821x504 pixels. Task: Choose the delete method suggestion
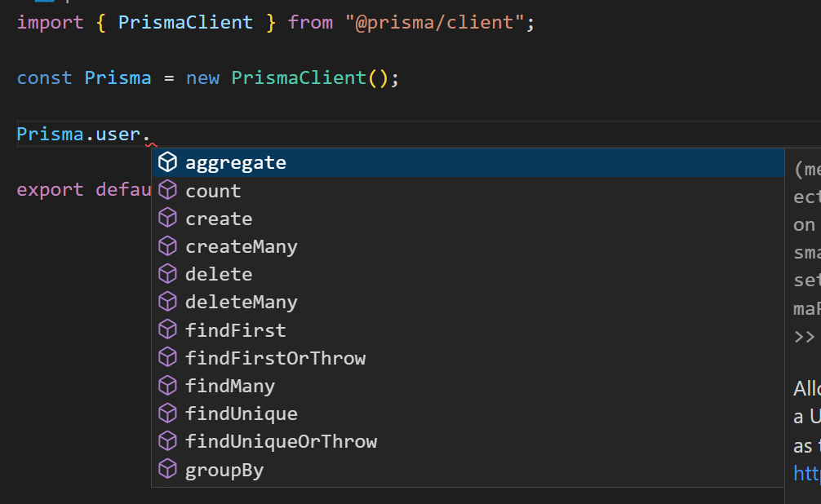[468, 274]
